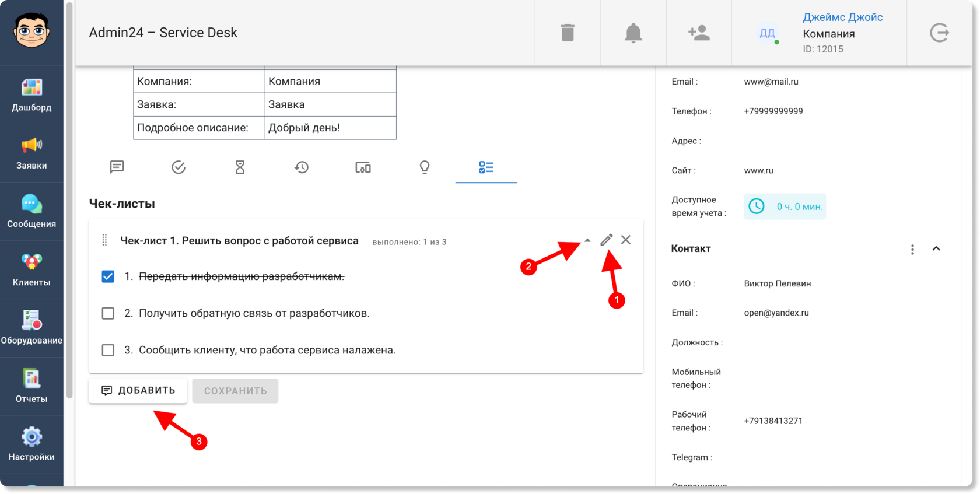Open the Джеймс Джойс profile link

pos(842,17)
